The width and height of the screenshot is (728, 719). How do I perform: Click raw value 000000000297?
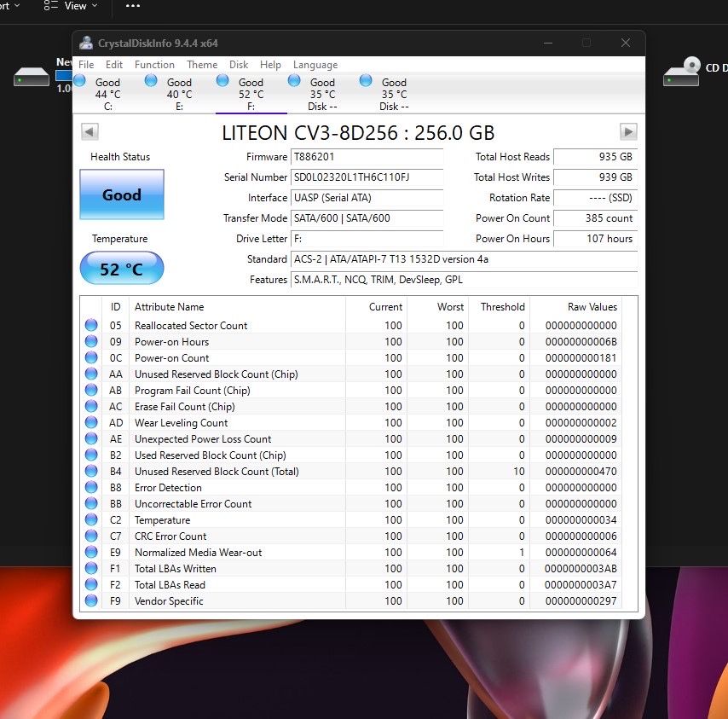pos(581,601)
